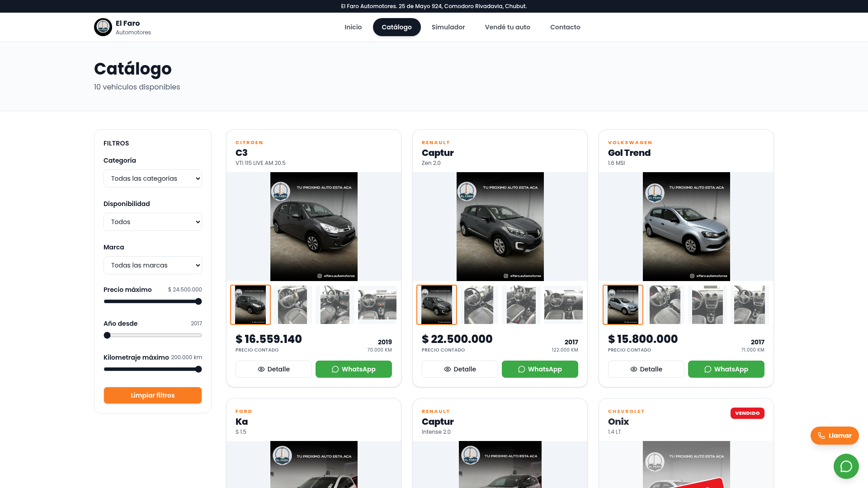Click Limpiar filtros button
This screenshot has height=488, width=868.
coord(153,395)
